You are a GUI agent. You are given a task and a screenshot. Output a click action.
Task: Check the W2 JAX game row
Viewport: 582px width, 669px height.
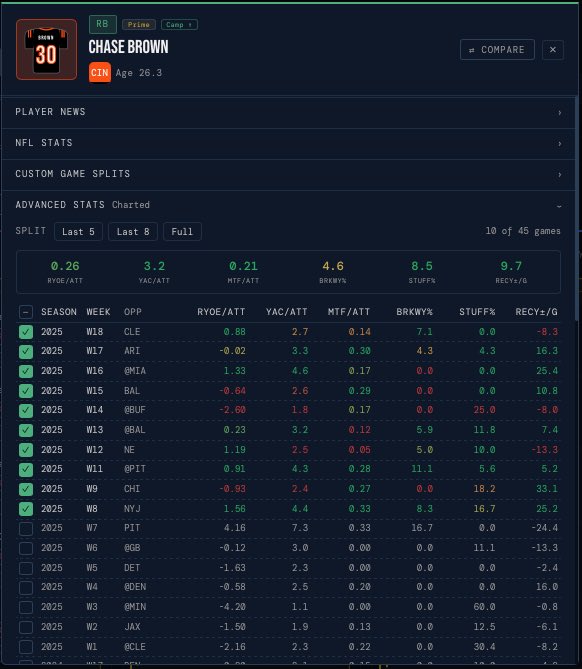tap(26, 627)
